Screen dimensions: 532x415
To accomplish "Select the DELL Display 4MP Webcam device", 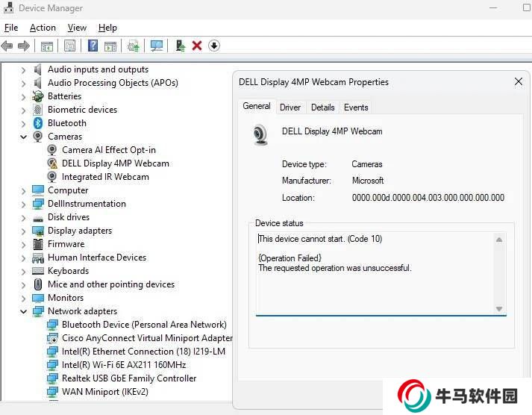I will (x=115, y=163).
